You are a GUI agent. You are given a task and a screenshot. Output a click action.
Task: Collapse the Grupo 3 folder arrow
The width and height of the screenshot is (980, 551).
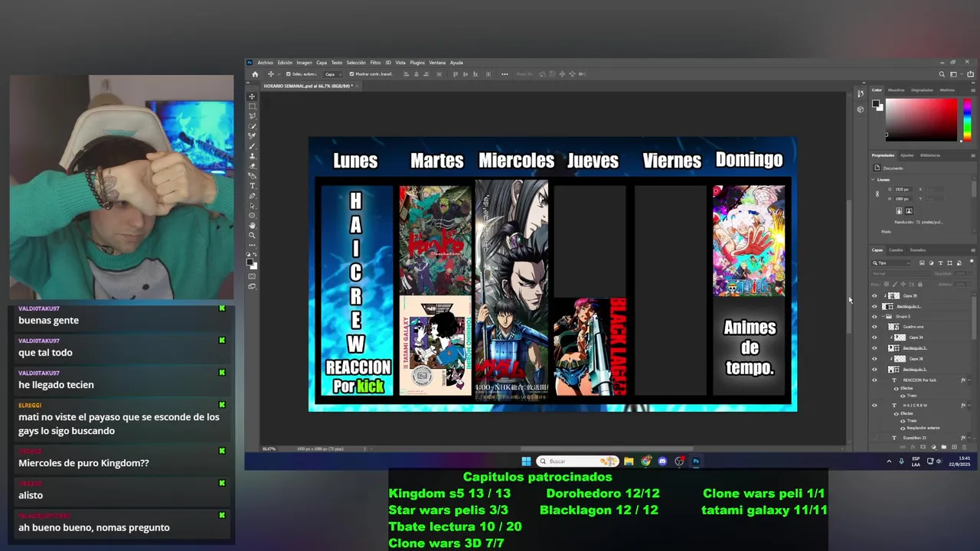882,316
